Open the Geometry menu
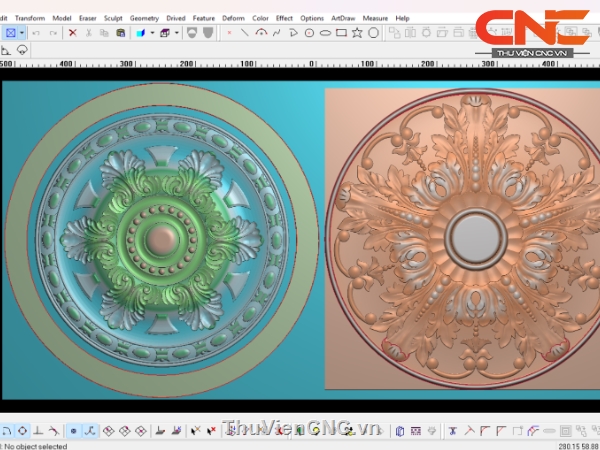This screenshot has height=450, width=600. pyautogui.click(x=144, y=18)
